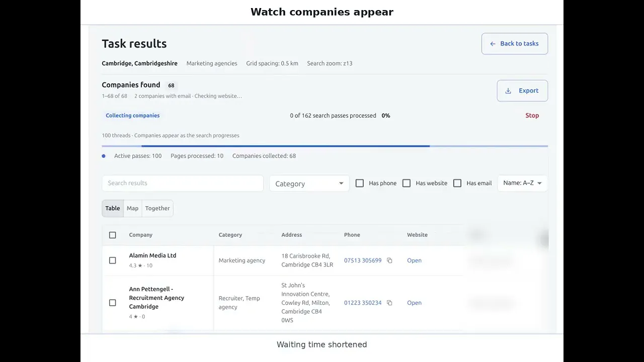Check the Ann Pettengell row checkbox

pos(112,303)
